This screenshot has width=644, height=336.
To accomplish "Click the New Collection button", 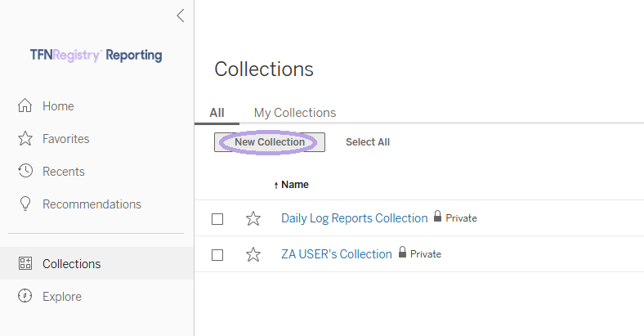I will pos(270,142).
